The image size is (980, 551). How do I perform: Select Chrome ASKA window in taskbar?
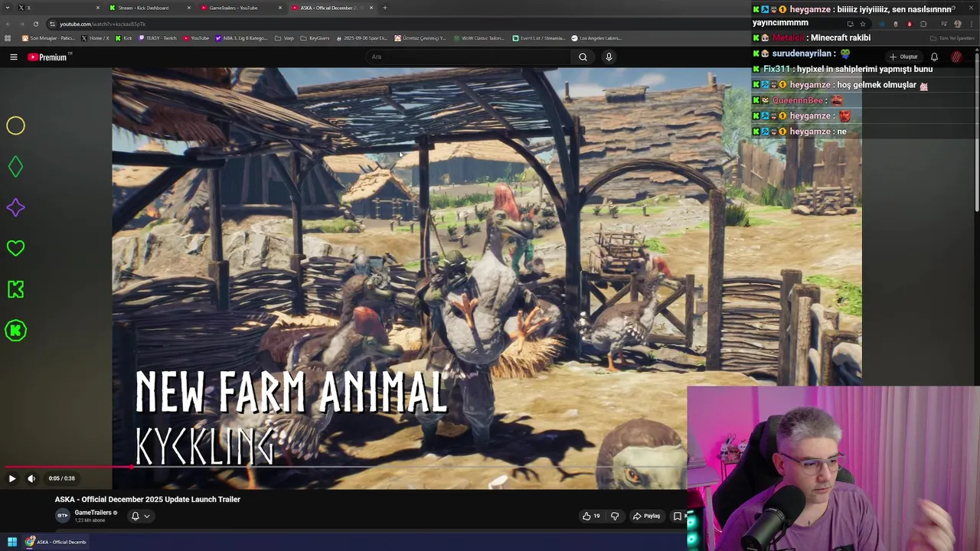tap(56, 542)
